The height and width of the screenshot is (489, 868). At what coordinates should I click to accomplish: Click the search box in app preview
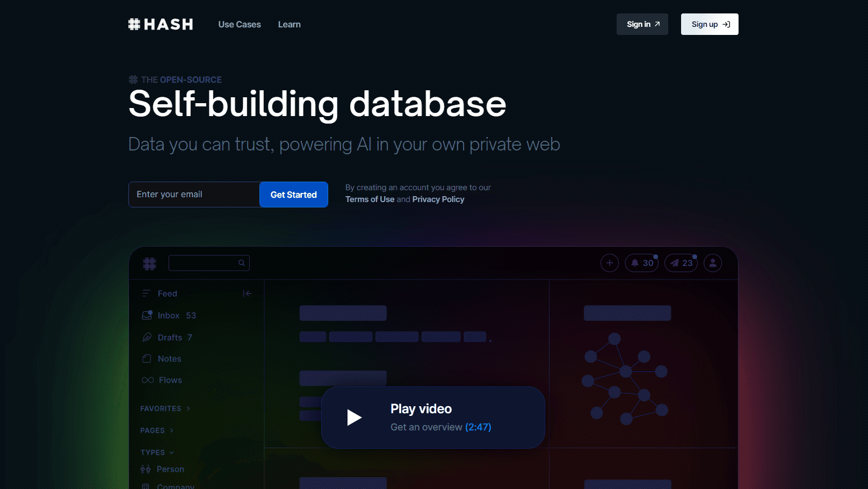(x=209, y=263)
